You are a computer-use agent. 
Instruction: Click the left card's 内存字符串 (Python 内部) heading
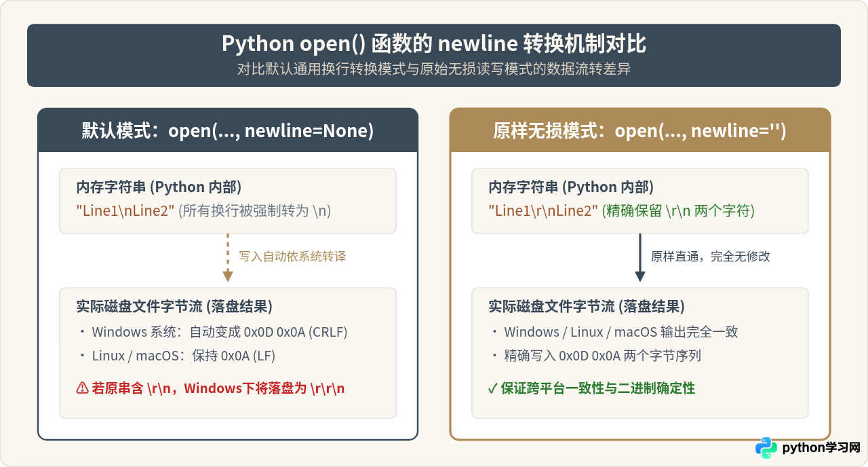pos(159,187)
